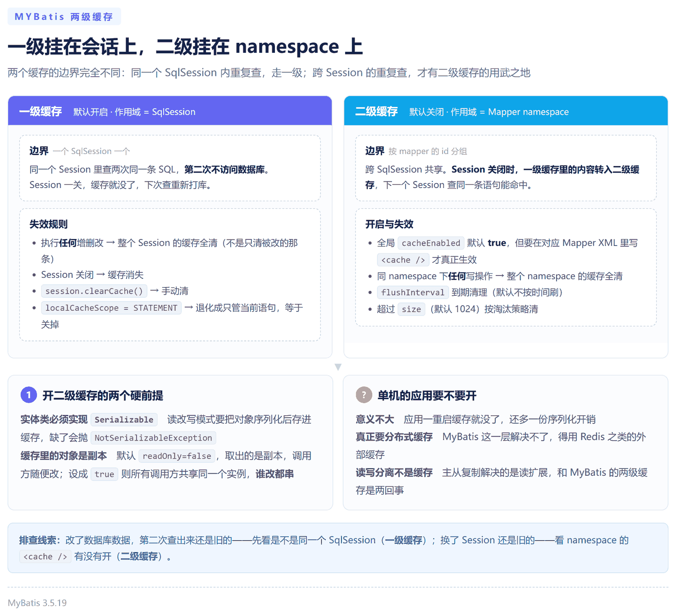This screenshot has height=616, width=676.
Task: Click the bold label "读写分离不是缓存"
Action: point(394,472)
